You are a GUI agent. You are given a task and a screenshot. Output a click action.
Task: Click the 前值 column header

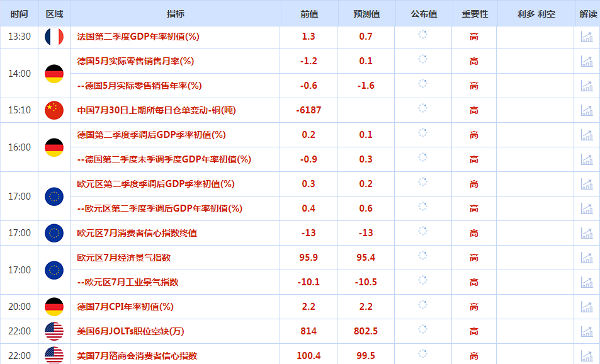309,14
